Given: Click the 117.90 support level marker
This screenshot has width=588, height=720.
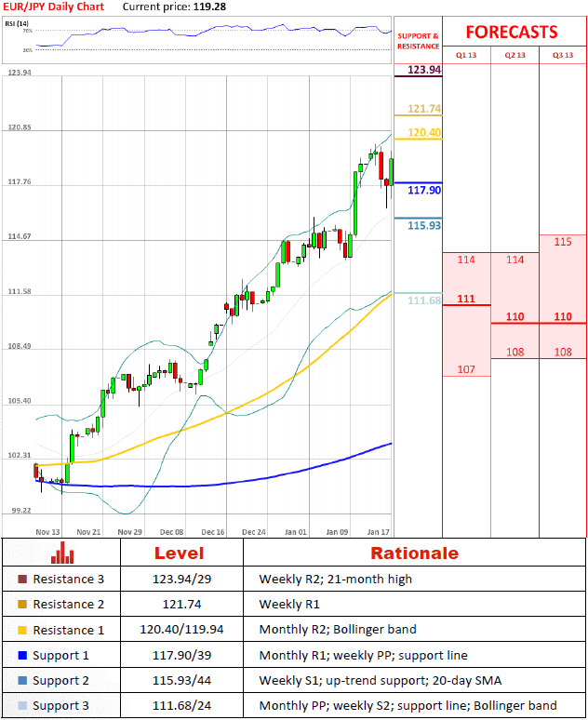Looking at the screenshot, I should point(424,190).
